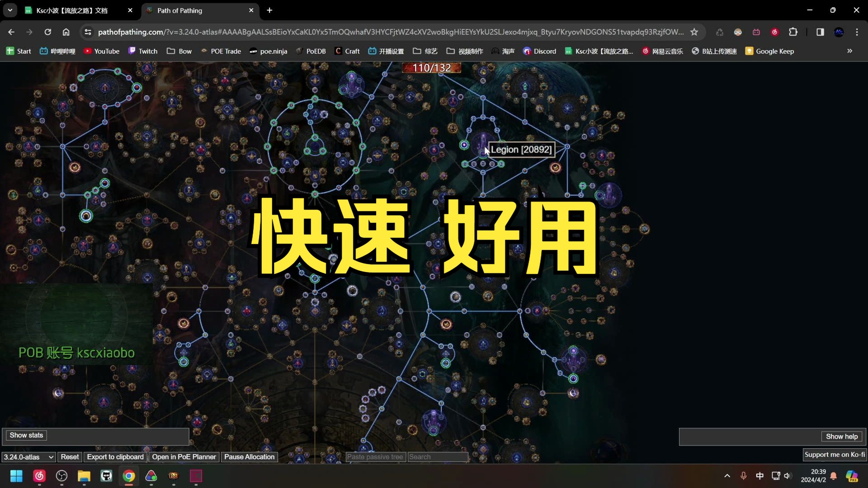Open the red bilibili extension icon
The image size is (868, 488).
pos(756,32)
